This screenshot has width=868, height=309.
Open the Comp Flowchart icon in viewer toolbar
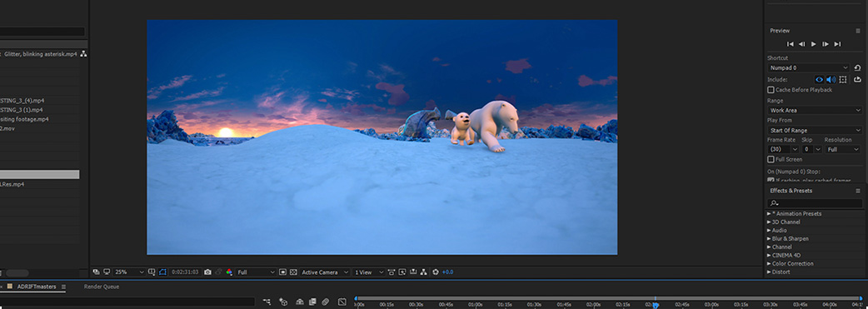pyautogui.click(x=423, y=272)
